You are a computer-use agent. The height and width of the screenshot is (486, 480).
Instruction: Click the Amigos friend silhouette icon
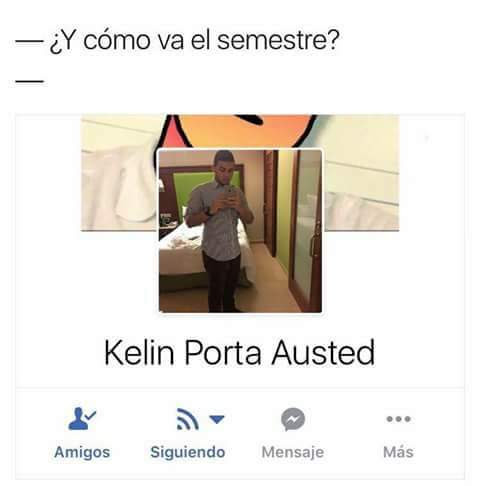pyautogui.click(x=78, y=419)
